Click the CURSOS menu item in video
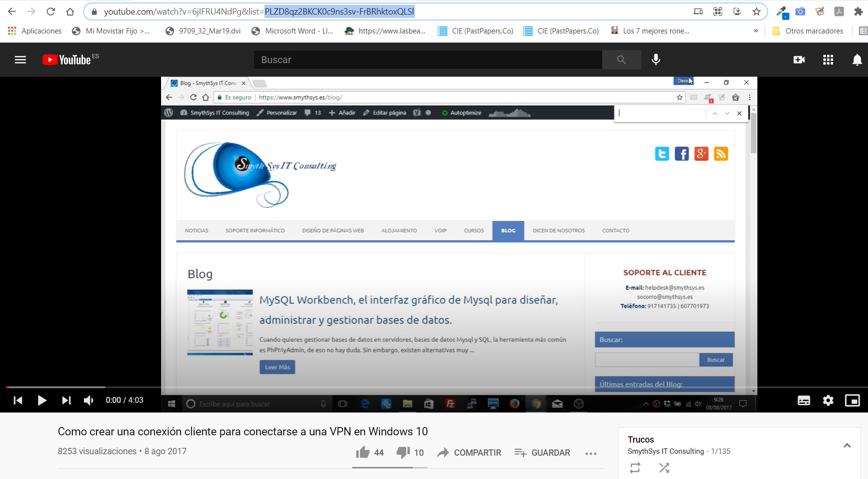868x479 pixels. (474, 231)
